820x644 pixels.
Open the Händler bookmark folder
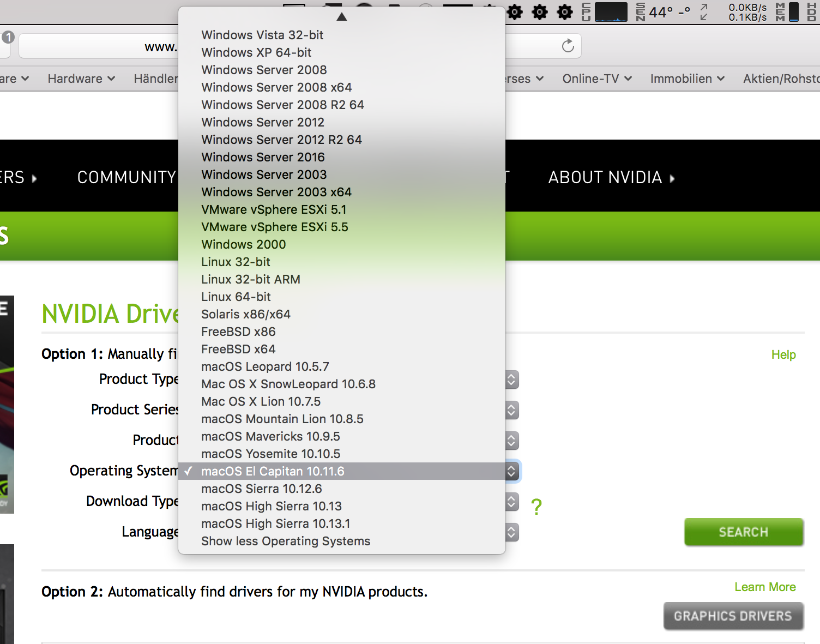coord(156,79)
